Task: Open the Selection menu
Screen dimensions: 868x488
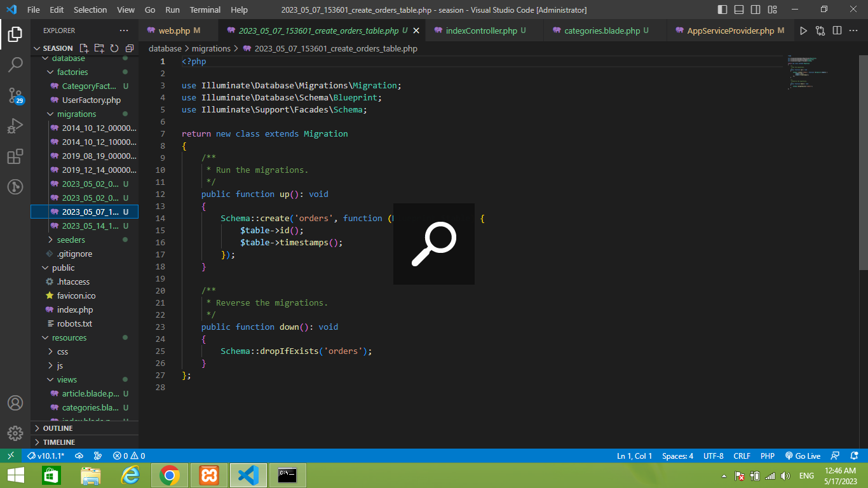Action: (90, 10)
